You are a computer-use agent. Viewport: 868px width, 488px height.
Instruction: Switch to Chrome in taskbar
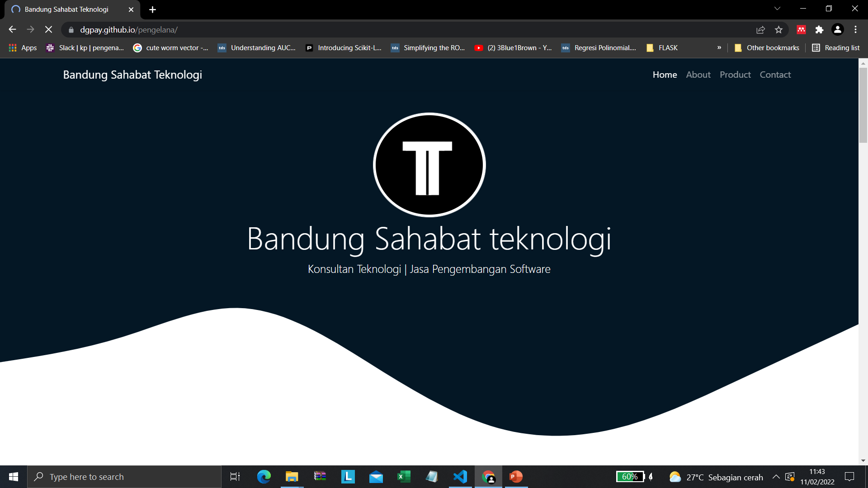click(488, 477)
